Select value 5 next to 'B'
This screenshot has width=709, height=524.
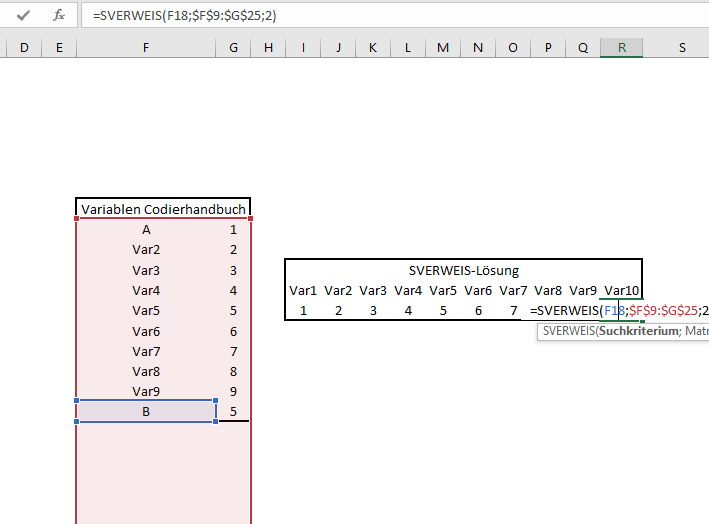[233, 411]
